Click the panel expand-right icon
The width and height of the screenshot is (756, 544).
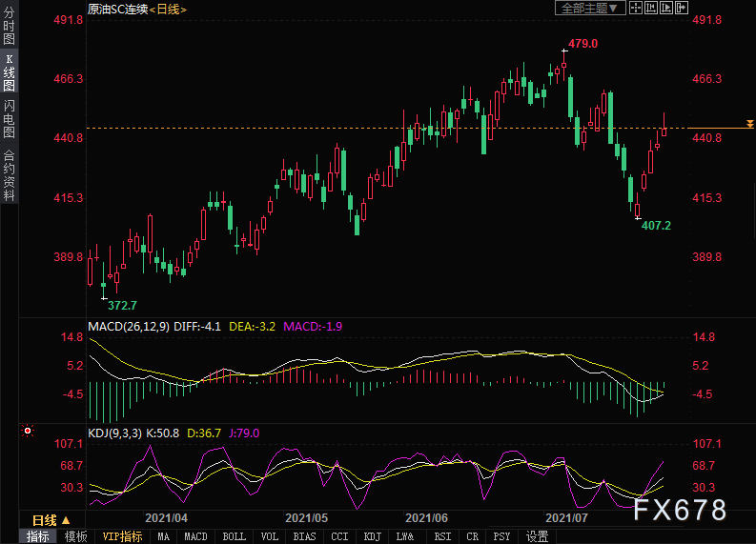coord(682,8)
